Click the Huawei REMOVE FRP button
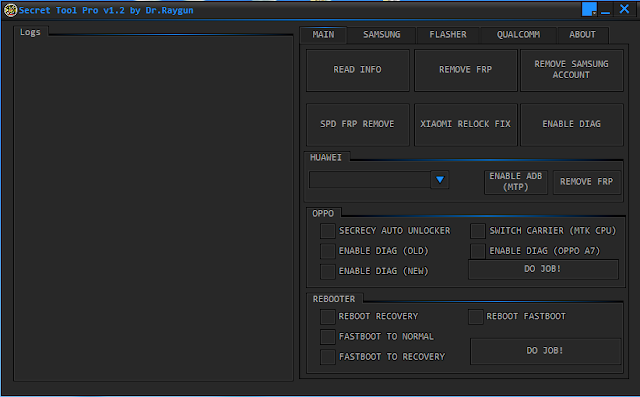The image size is (640, 397). 587,182
